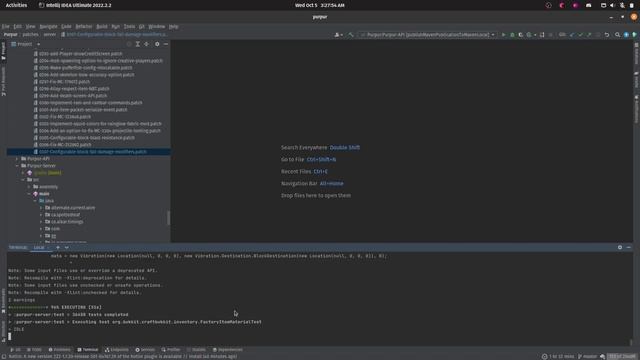The image size is (640, 360).
Task: Click select opened file target icon
Action: 129,44
